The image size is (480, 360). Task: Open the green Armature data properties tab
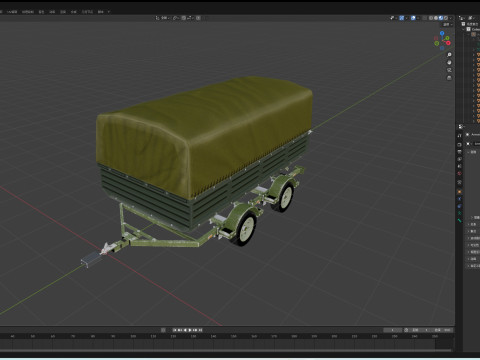tap(459, 213)
